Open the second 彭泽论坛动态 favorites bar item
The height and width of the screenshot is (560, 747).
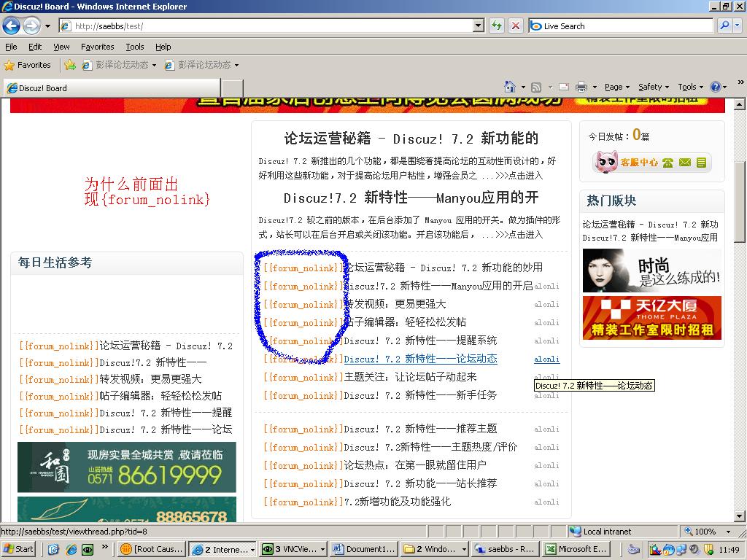click(x=201, y=65)
